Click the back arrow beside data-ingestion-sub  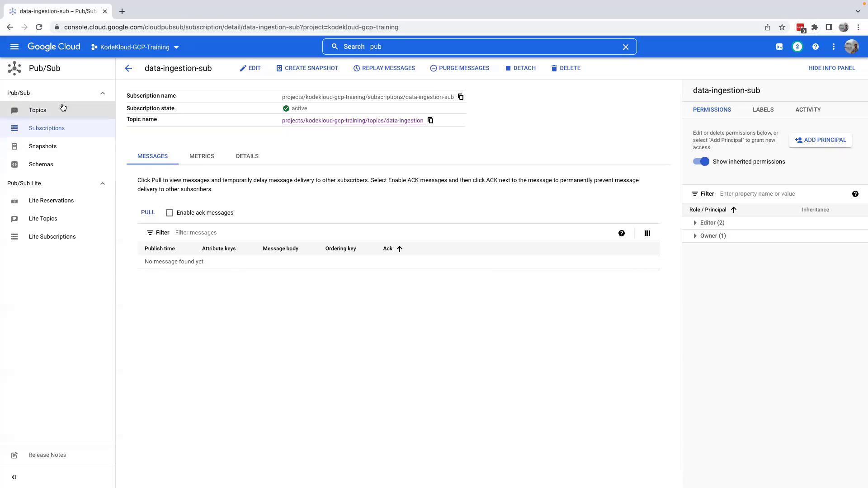click(128, 68)
